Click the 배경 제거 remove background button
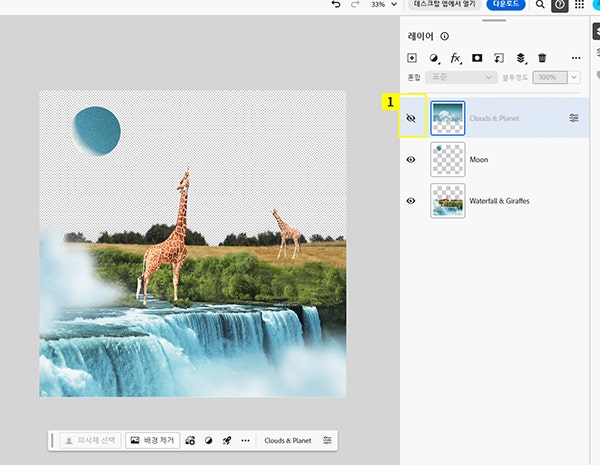 point(152,440)
